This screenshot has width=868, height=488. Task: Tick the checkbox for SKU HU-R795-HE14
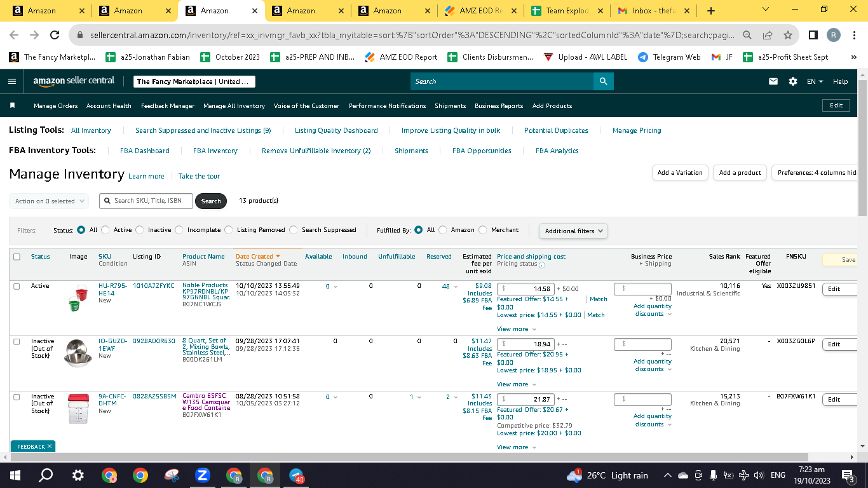pyautogui.click(x=17, y=287)
